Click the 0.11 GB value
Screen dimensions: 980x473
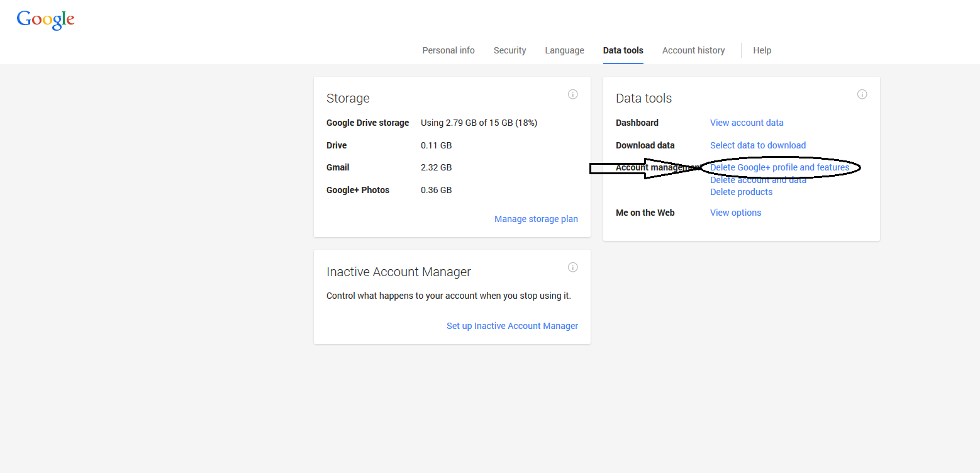pos(436,145)
